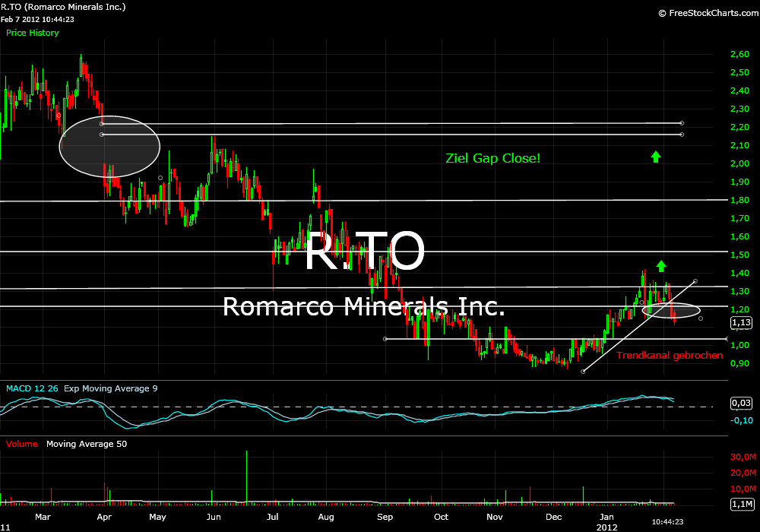Click the 2,60 price axis label
760x532 pixels.
point(739,54)
